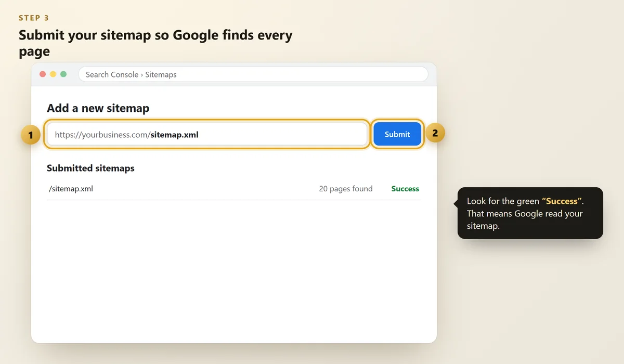Click the Search Console › Sitemaps address bar
The height and width of the screenshot is (364, 624).
click(253, 74)
